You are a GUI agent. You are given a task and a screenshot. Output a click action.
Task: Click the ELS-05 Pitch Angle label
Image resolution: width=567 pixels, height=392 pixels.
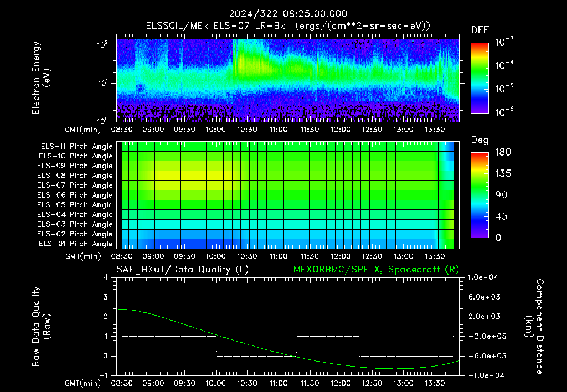pos(75,205)
